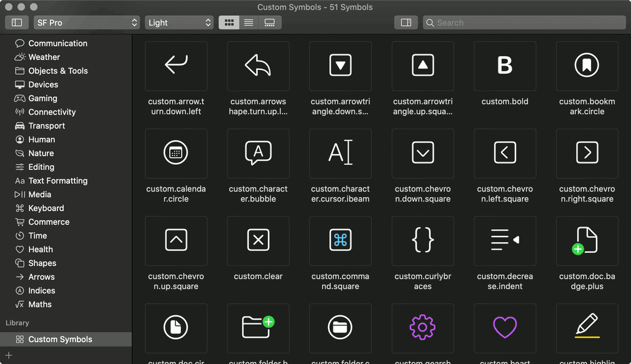This screenshot has width=631, height=364.
Task: Select the highlighter pencil symbol
Action: pyautogui.click(x=587, y=328)
